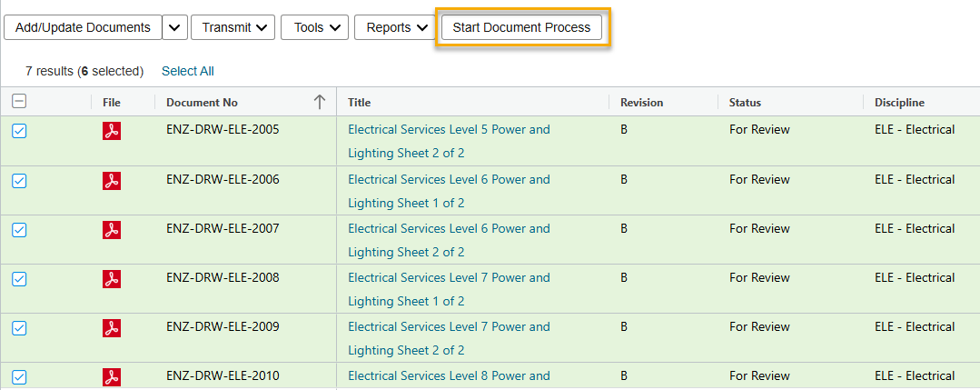
Task: Click the Add/Update Documents button
Action: pyautogui.click(x=83, y=27)
